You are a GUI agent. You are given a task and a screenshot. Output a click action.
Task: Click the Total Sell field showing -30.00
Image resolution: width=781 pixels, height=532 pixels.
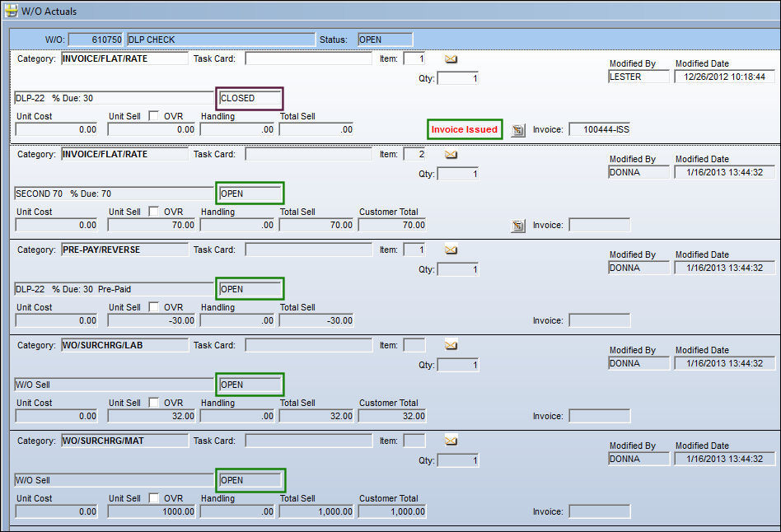[316, 321]
